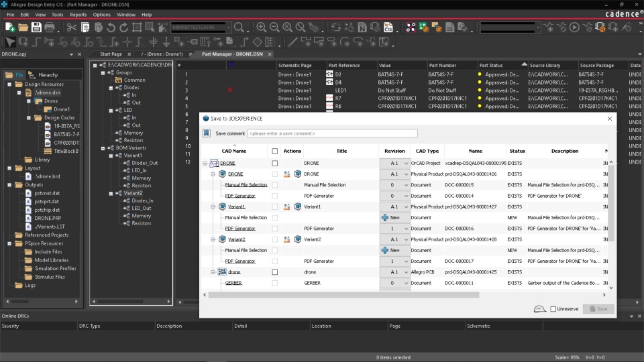Image resolution: width=644 pixels, height=362 pixels.
Task: Click the Hierarchy tab icon in project panel
Action: 32,74
